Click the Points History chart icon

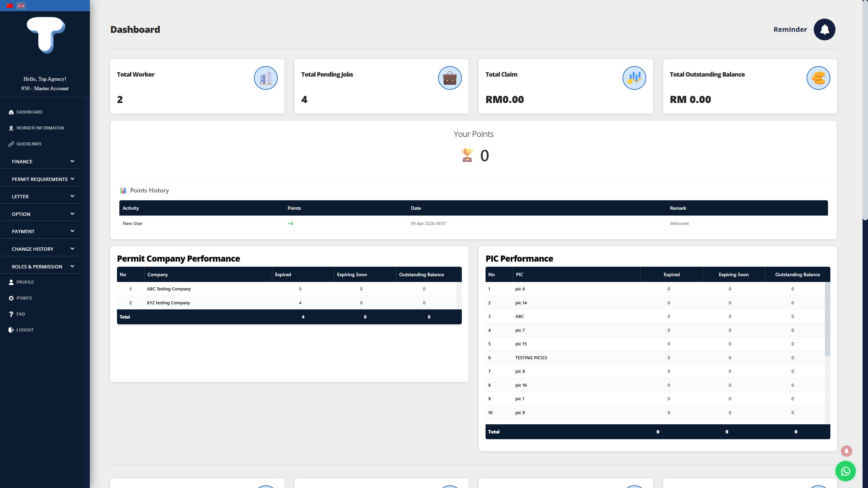123,190
